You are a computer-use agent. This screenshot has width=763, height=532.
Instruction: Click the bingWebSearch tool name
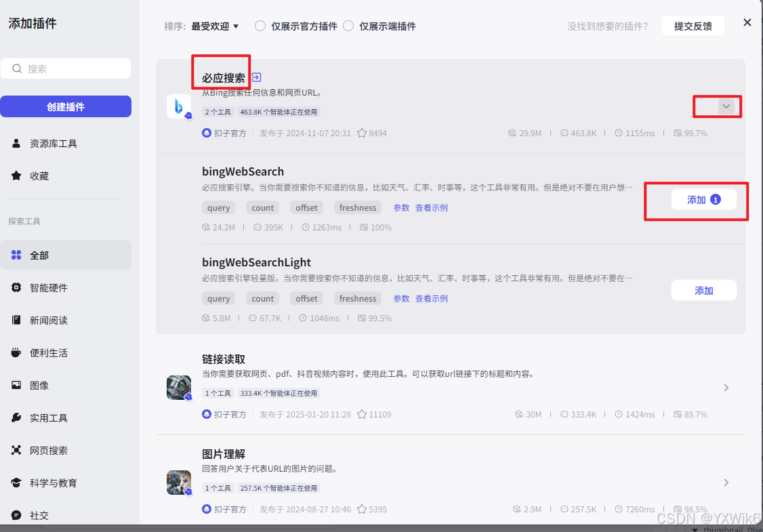[x=243, y=172]
